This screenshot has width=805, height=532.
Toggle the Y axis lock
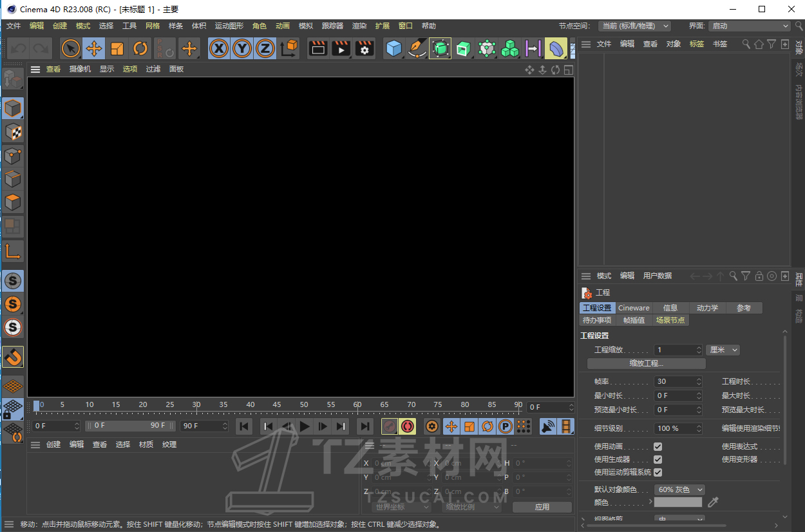click(x=242, y=48)
